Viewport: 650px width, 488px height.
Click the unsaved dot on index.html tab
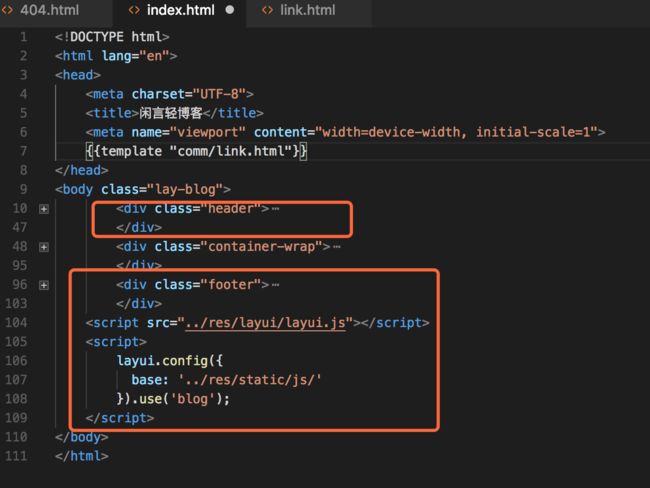click(230, 10)
